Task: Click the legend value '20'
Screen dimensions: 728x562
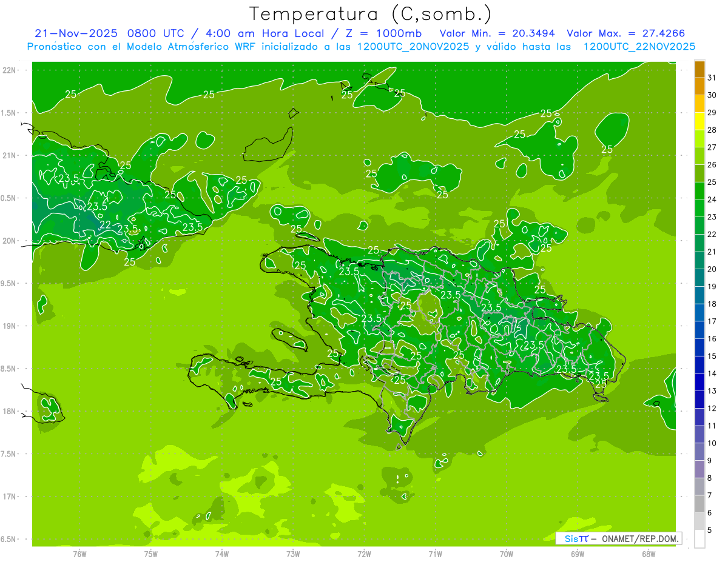Action: coord(712,269)
